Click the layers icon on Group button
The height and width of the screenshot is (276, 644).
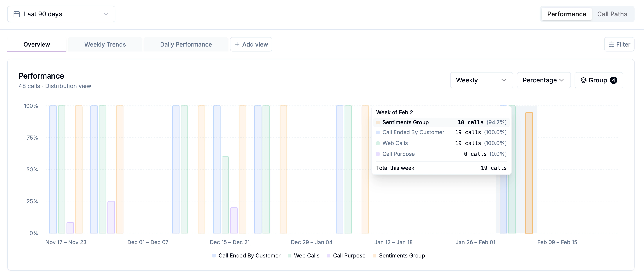click(583, 80)
